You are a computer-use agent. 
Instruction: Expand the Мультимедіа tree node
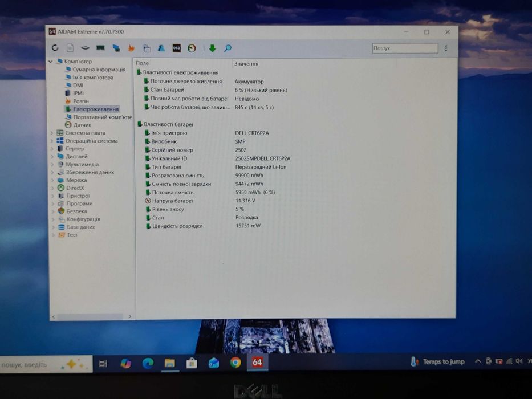(52, 164)
